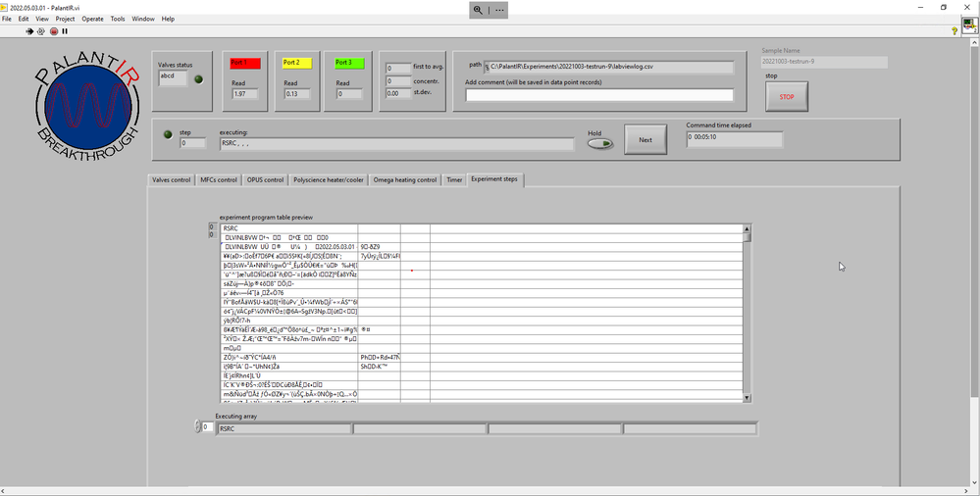Show context help using the yellow question mark
The height and width of the screenshot is (496, 980).
[954, 30]
